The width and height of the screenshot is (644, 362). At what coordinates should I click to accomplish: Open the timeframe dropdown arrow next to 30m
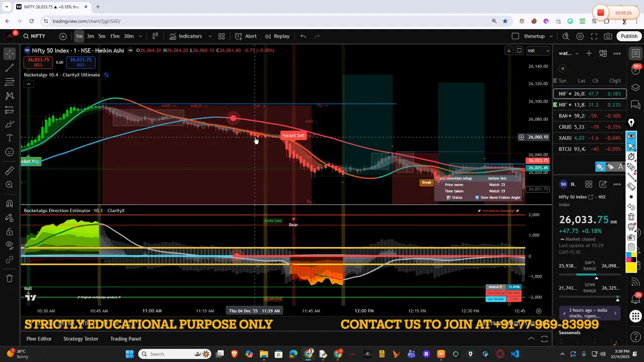pyautogui.click(x=140, y=36)
